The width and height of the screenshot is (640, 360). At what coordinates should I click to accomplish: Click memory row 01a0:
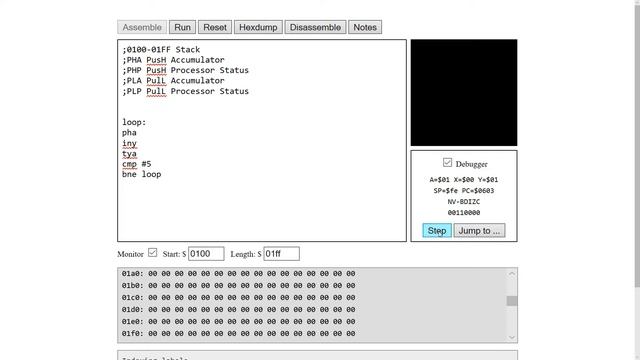238,273
